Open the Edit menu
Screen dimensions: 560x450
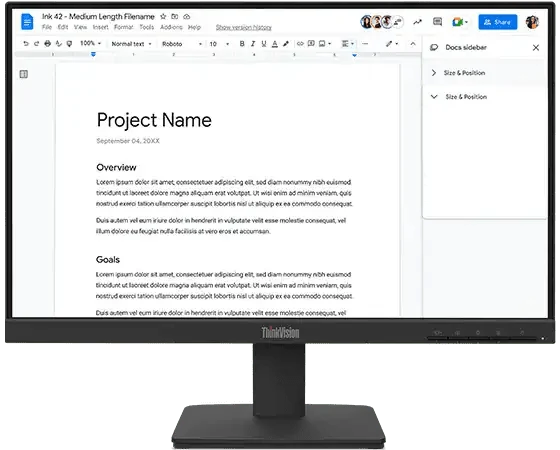63,27
